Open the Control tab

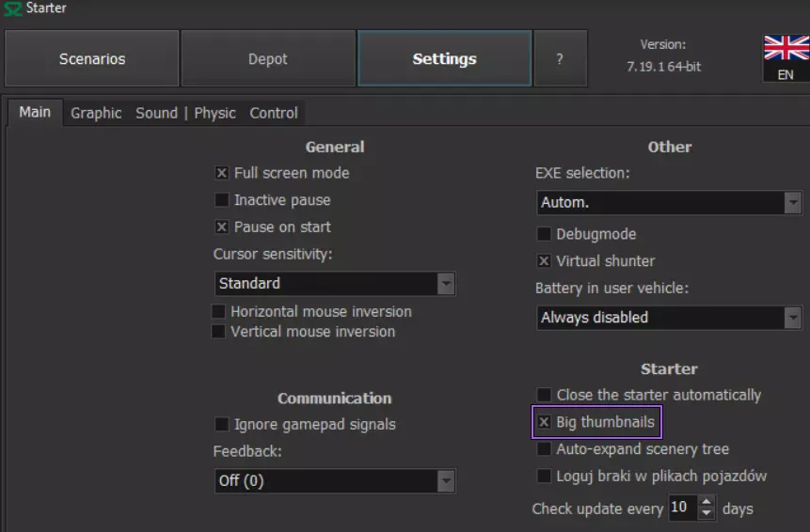click(274, 113)
